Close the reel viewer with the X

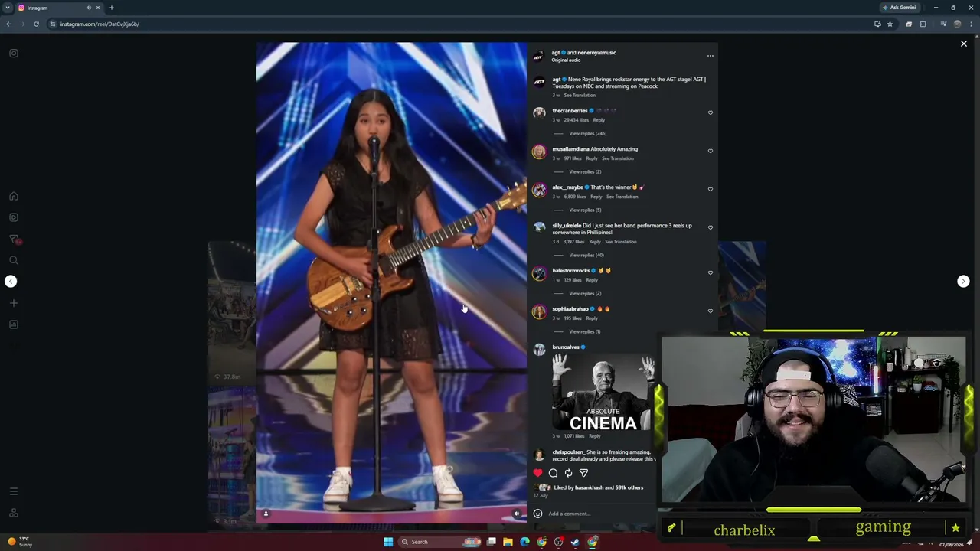964,44
